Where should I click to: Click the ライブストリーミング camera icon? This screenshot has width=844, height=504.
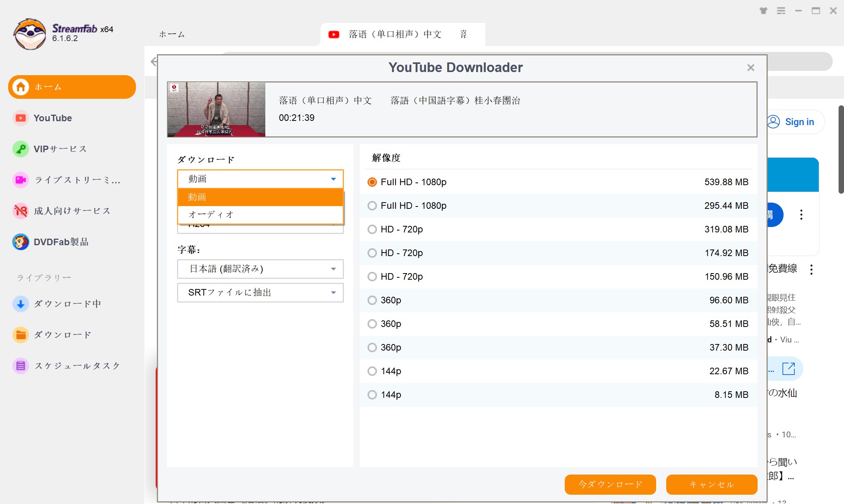21,180
